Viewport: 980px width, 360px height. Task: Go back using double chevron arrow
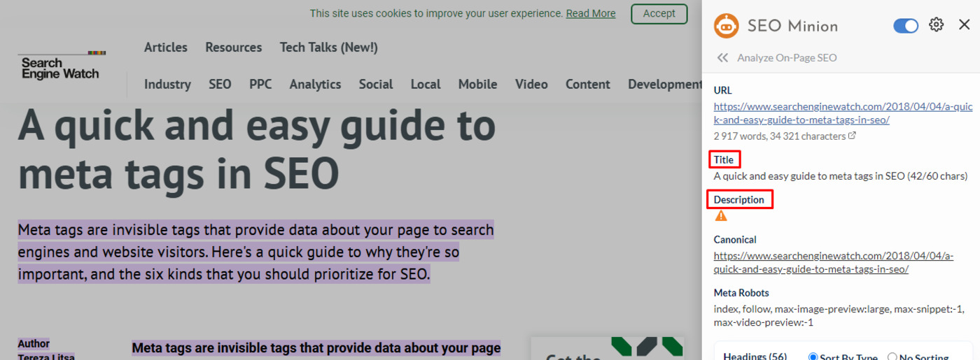[x=722, y=58]
